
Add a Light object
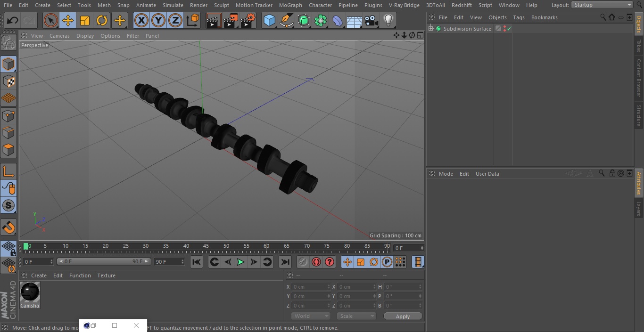(388, 21)
